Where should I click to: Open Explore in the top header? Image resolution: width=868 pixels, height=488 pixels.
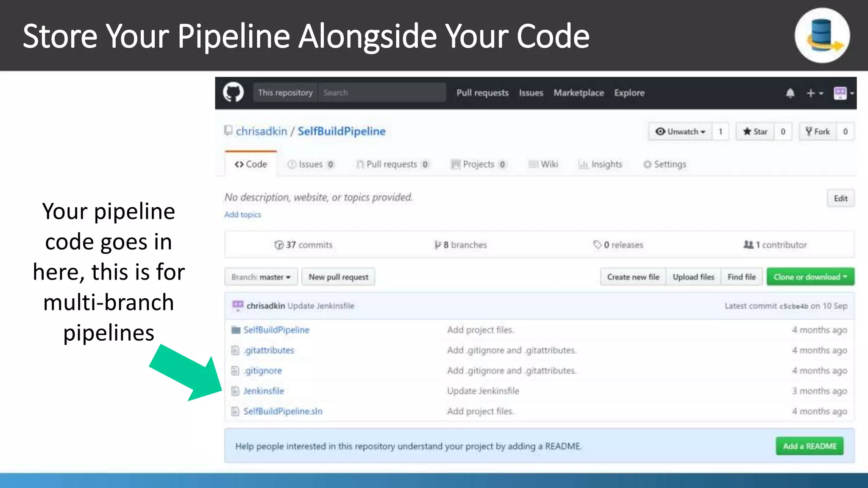point(629,93)
